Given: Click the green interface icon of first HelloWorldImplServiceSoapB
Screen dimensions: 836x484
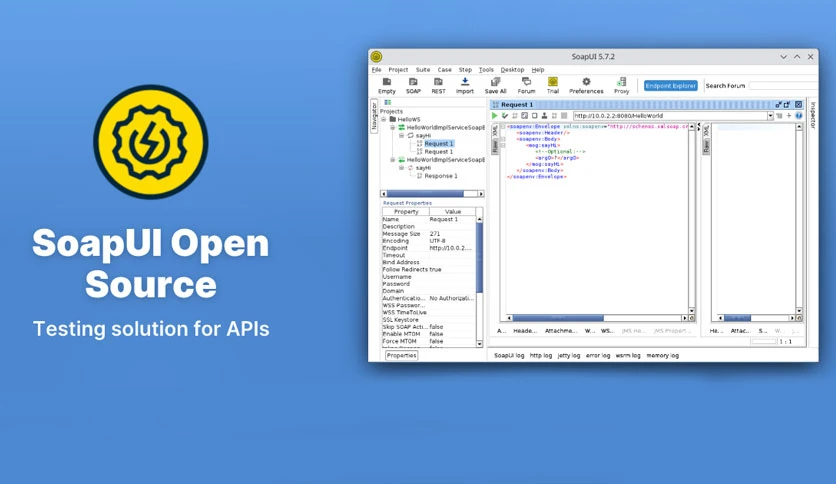Looking at the screenshot, I should click(401, 127).
